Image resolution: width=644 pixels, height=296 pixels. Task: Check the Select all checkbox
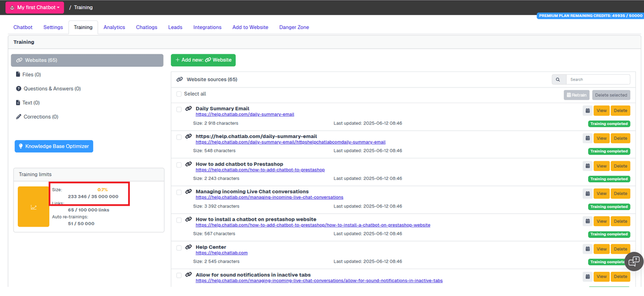pyautogui.click(x=179, y=94)
